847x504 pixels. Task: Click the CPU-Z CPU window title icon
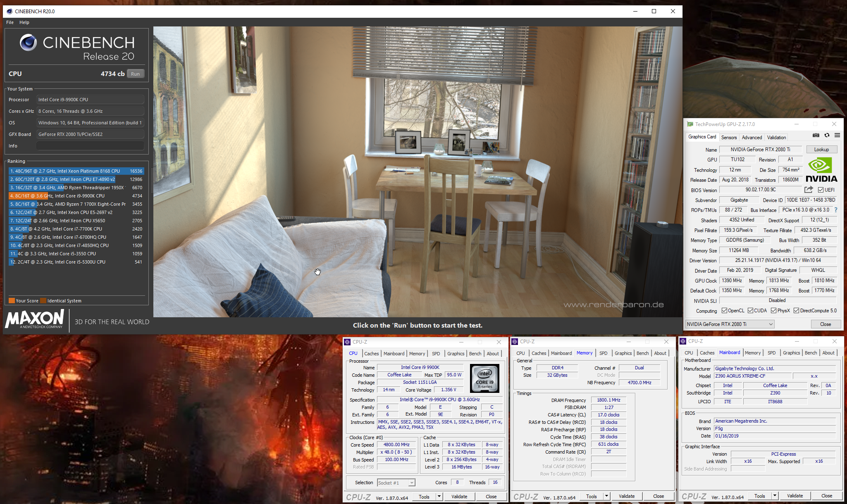348,342
